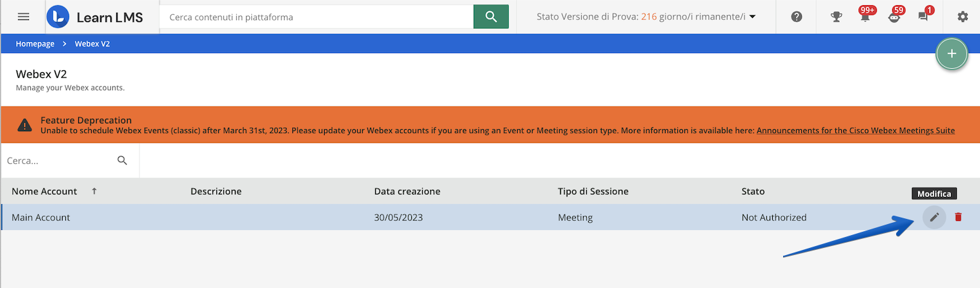
Task: Select the Main Account row name
Action: (x=41, y=218)
